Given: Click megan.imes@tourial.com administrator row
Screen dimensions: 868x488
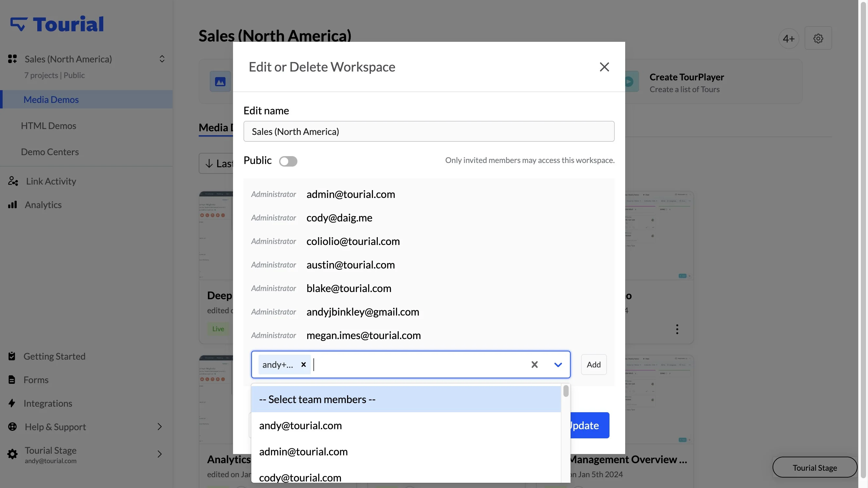Looking at the screenshot, I should point(429,336).
